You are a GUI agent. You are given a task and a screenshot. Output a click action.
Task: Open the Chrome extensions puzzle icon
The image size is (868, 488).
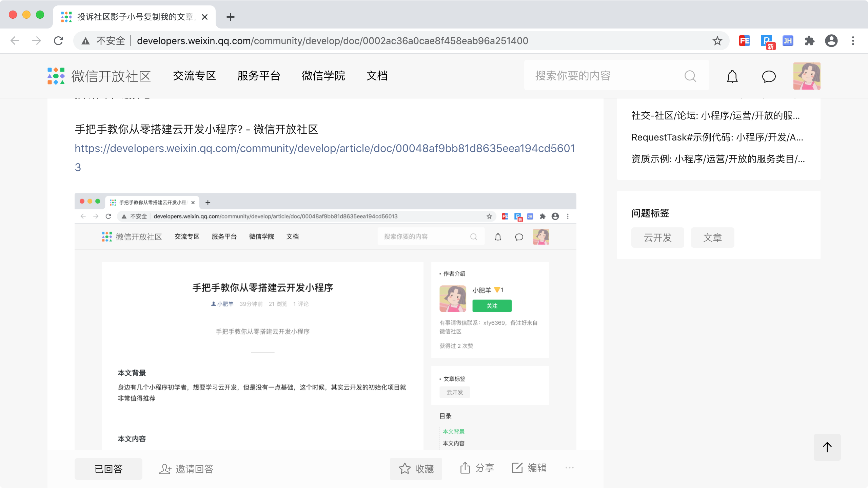point(809,41)
